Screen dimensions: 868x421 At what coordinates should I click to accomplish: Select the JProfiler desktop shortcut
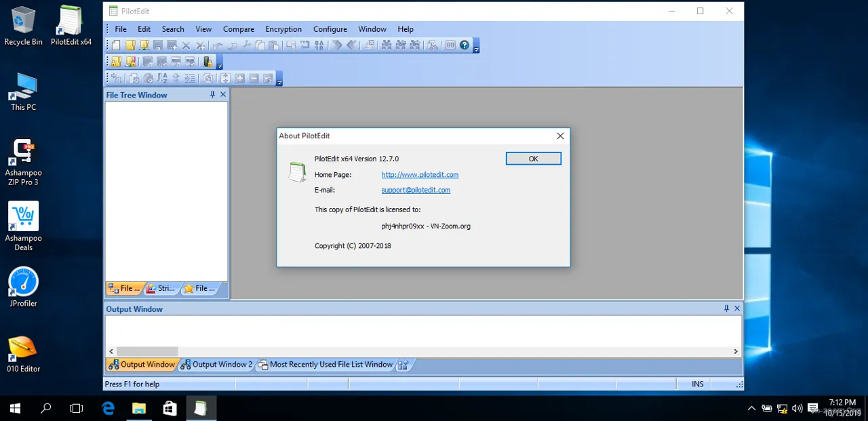click(23, 288)
